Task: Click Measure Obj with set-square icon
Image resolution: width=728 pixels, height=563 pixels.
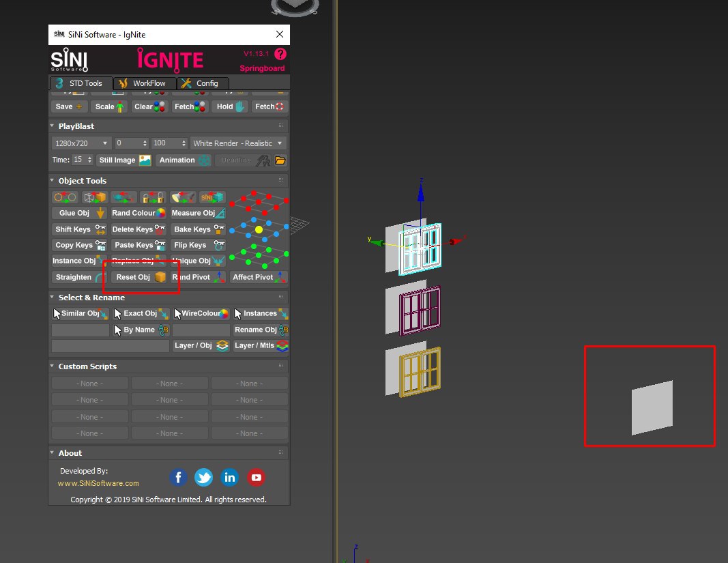Action: pos(198,213)
